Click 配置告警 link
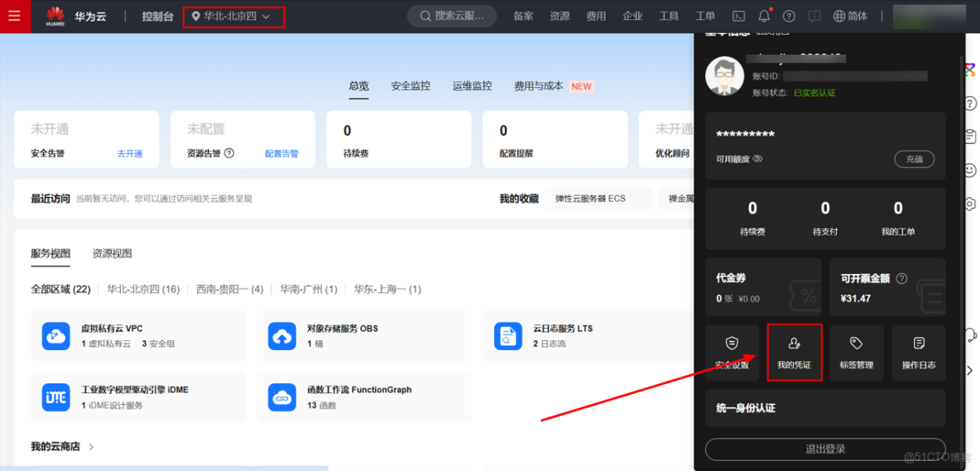This screenshot has height=471, width=980. click(281, 153)
